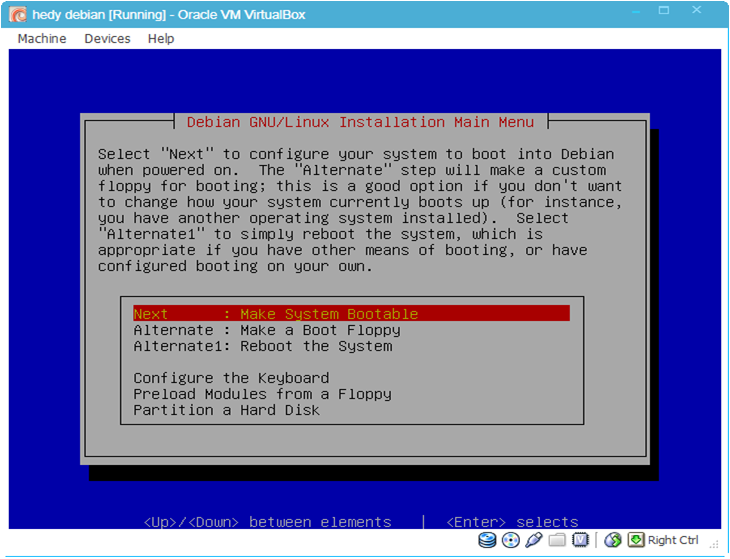The height and width of the screenshot is (559, 730).
Task: Click the virtualization (V chip) status icon
Action: (x=581, y=540)
